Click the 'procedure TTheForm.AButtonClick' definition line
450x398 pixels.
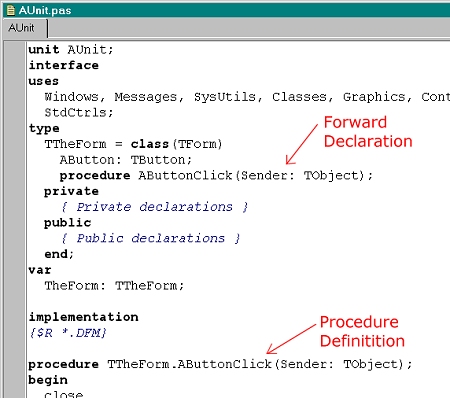point(220,364)
